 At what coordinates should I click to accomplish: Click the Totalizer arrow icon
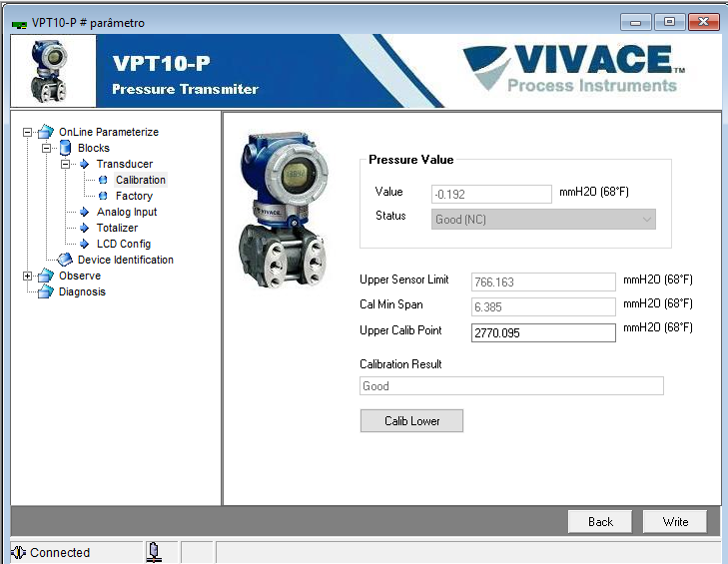pos(85,228)
